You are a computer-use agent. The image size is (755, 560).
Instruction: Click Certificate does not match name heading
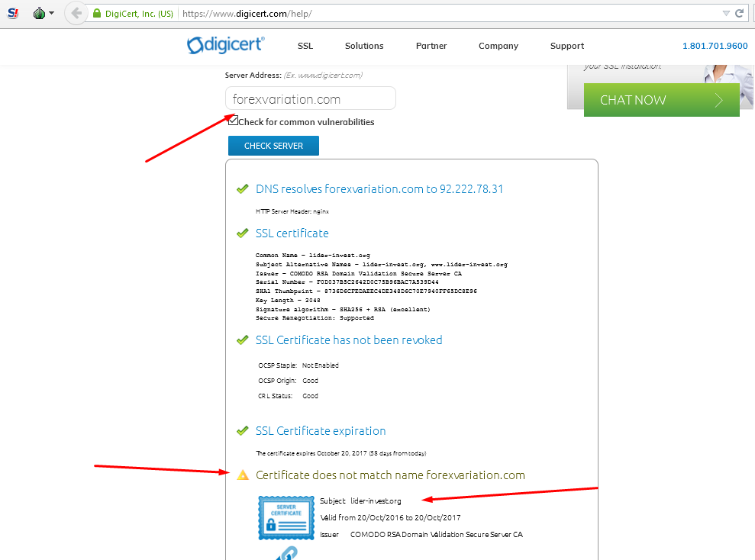click(391, 475)
